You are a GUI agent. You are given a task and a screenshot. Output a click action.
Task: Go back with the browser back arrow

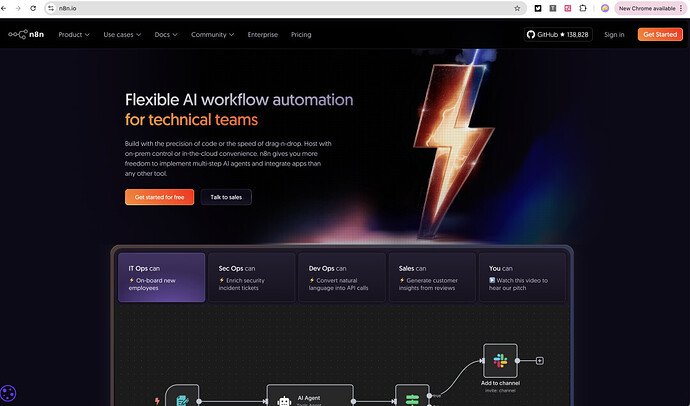(x=9, y=7)
